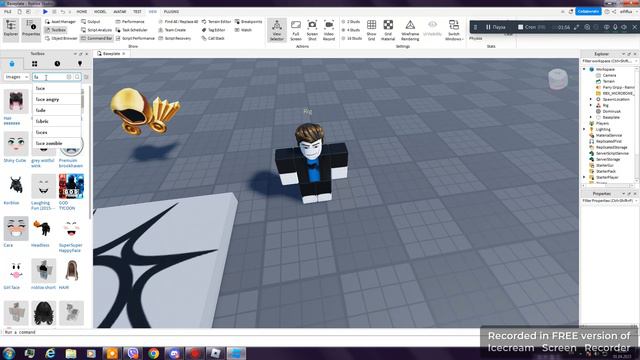Open Script Performance window

coord(135,38)
